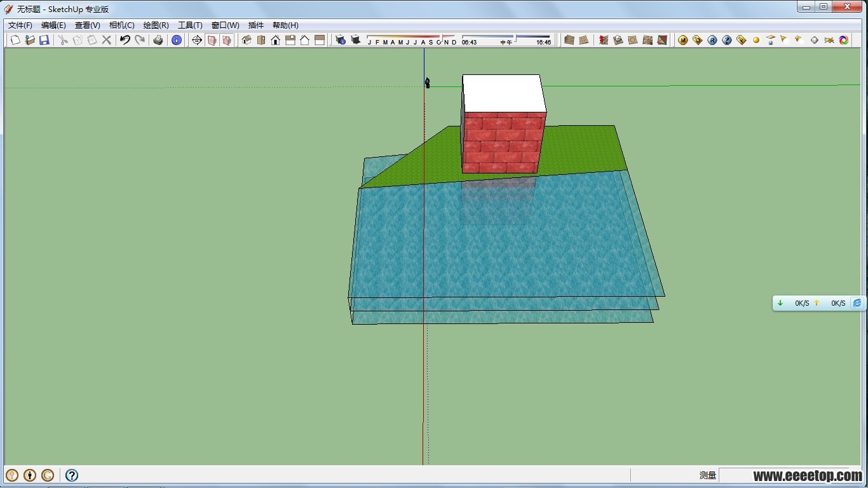Toggle shadows on or off
Image resolution: width=868 pixels, height=488 pixels.
point(355,40)
